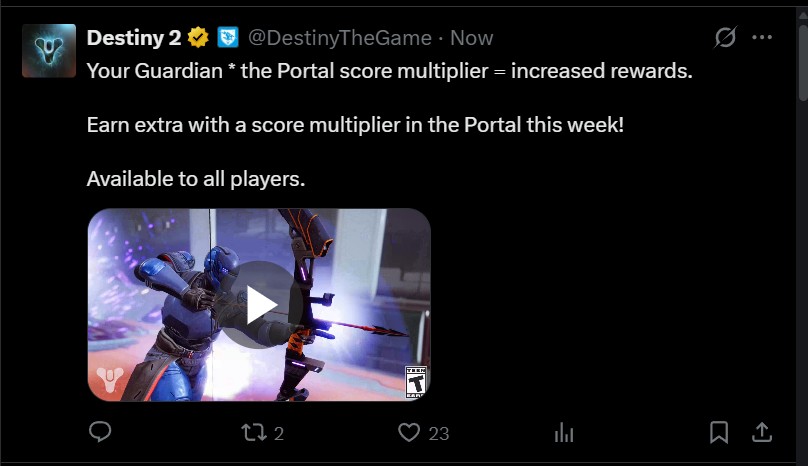808x466 pixels.
Task: Open the share post upload icon
Action: coord(762,432)
